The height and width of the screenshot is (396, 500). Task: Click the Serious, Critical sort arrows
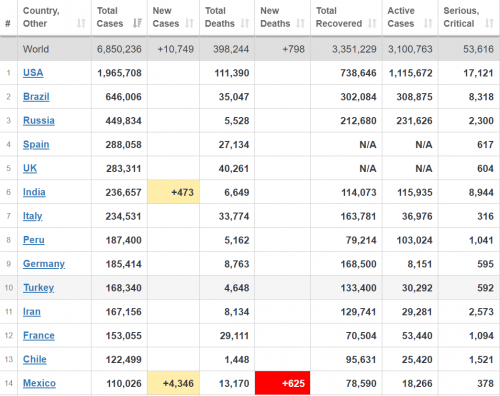489,23
